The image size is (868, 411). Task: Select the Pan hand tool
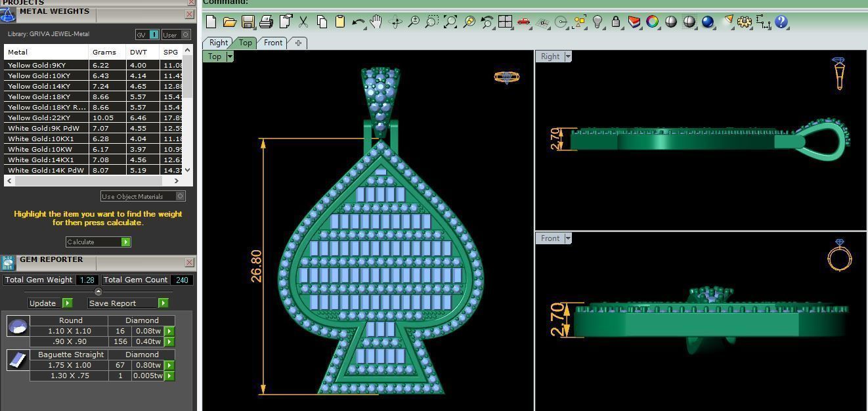[x=376, y=22]
